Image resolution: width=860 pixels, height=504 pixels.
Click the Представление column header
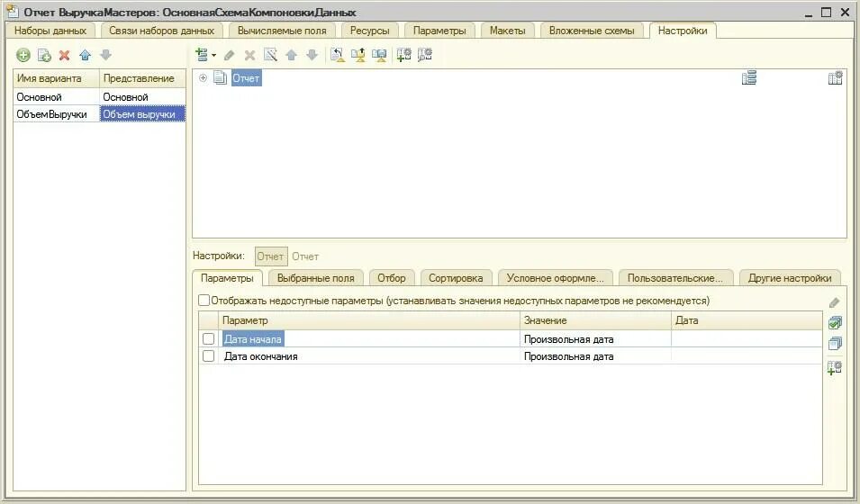[142, 78]
